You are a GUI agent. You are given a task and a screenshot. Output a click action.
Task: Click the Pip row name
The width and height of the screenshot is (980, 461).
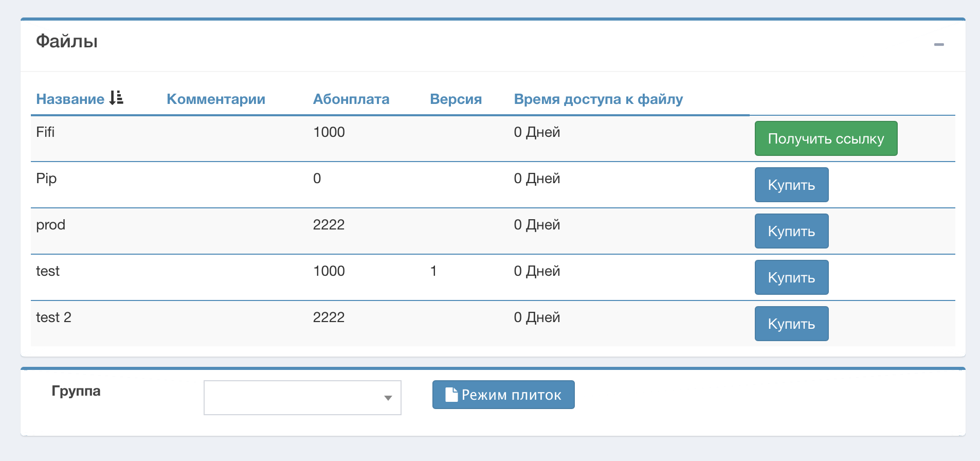point(46,179)
